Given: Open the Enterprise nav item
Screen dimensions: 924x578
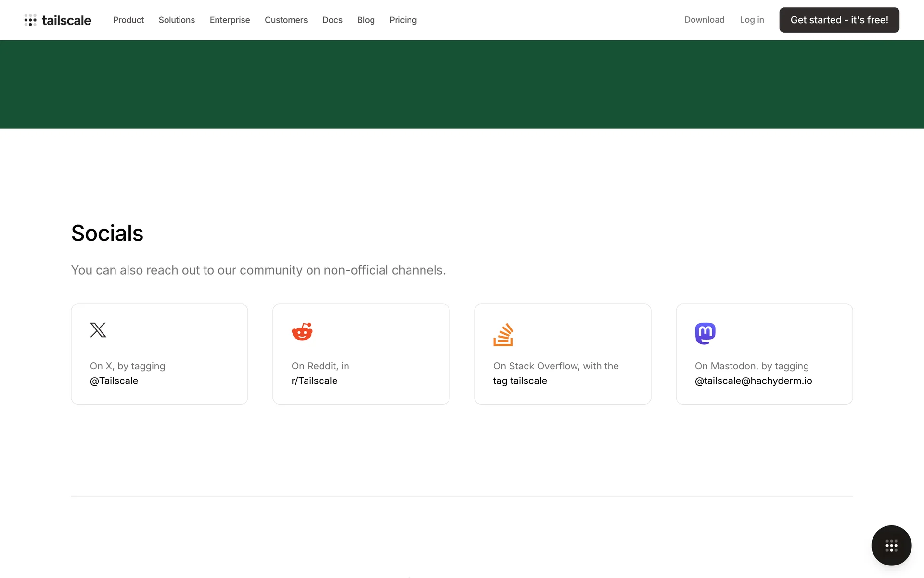Looking at the screenshot, I should pyautogui.click(x=230, y=20).
